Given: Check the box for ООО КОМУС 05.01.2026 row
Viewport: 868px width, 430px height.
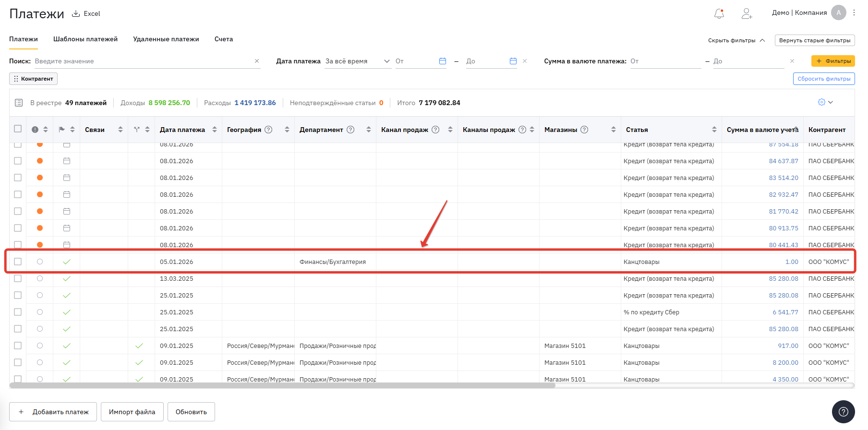Looking at the screenshot, I should [18, 262].
